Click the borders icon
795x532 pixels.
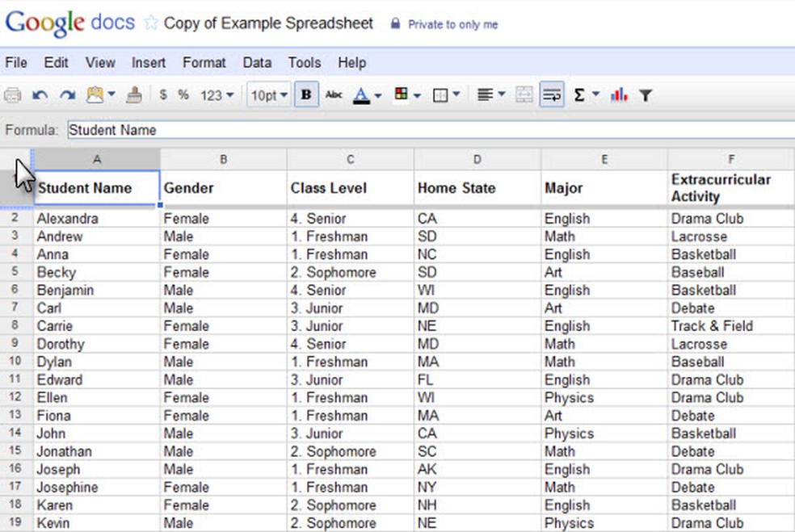pos(440,95)
